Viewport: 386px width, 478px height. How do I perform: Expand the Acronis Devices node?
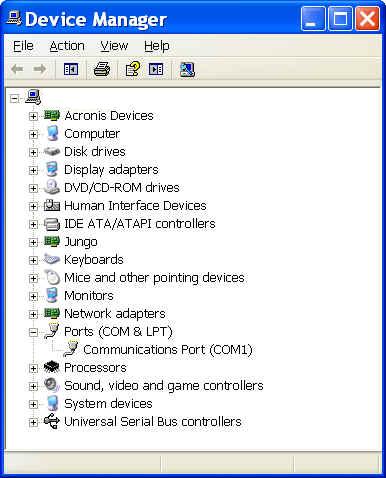coord(33,116)
